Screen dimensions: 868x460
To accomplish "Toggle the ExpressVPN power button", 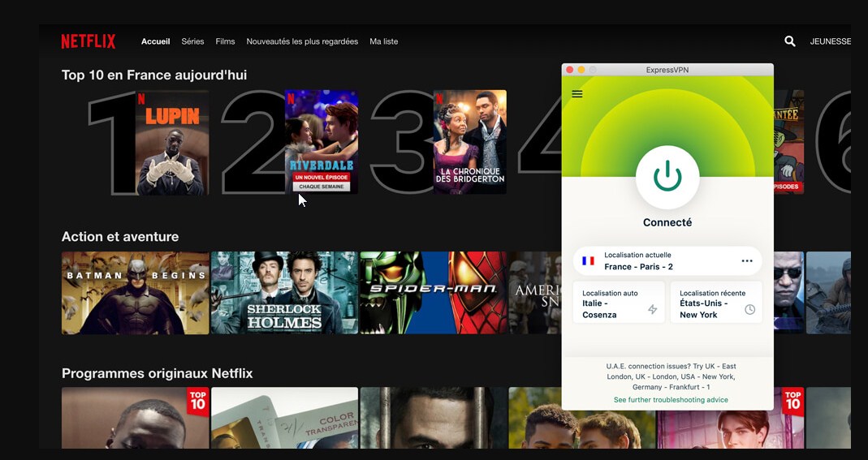I will coord(667,177).
